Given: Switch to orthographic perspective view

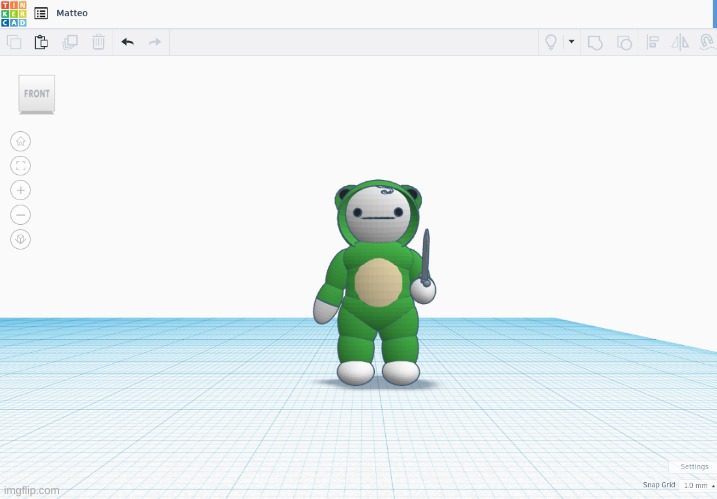Looking at the screenshot, I should pos(21,239).
